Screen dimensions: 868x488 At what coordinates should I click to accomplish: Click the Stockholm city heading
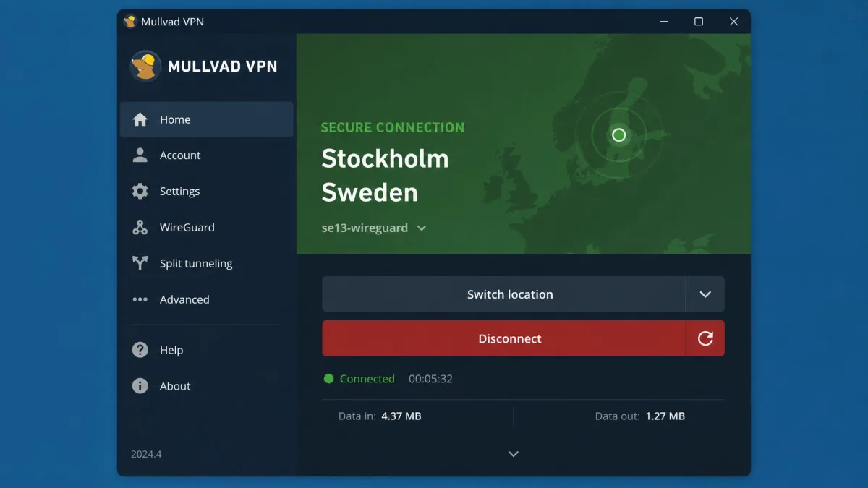(x=385, y=158)
